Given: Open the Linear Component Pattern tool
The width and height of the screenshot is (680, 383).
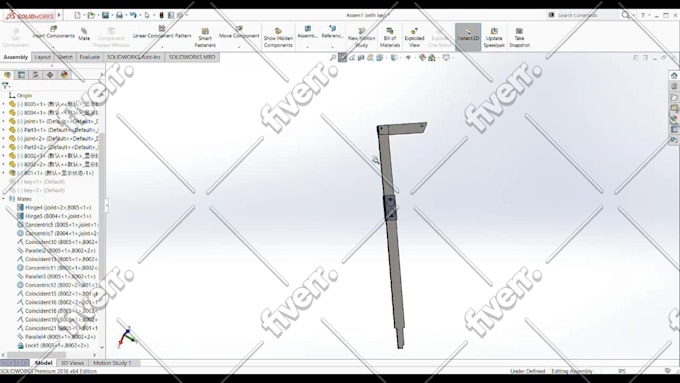Looking at the screenshot, I should tap(162, 32).
